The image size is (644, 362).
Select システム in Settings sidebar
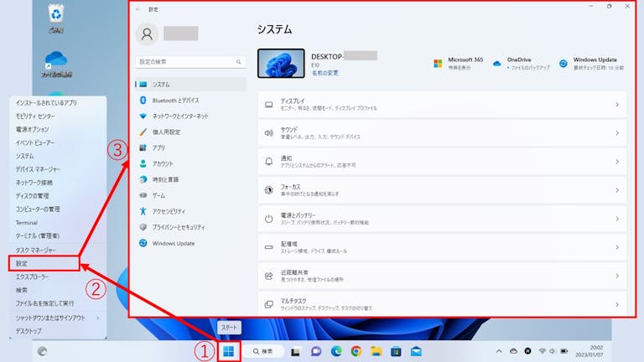point(190,85)
